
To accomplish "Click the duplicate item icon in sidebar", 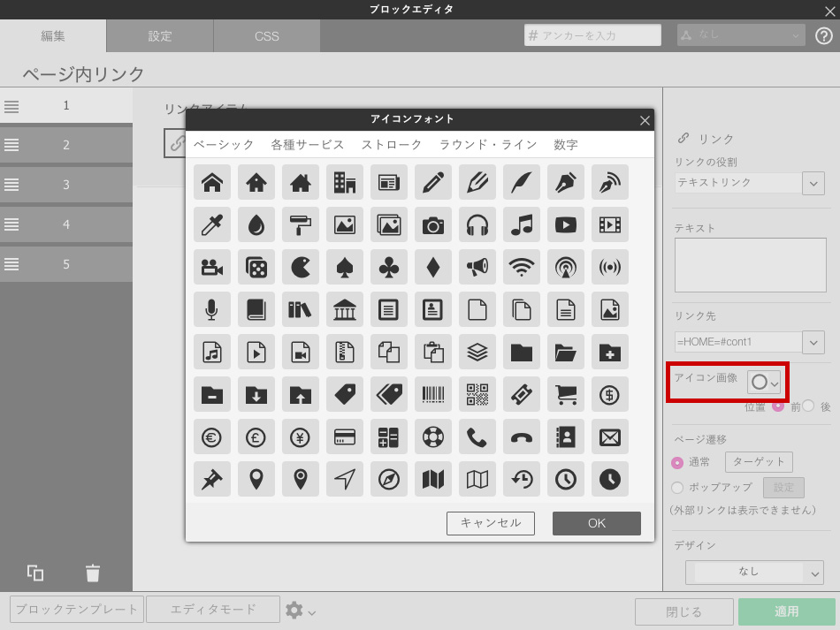I will (x=35, y=573).
